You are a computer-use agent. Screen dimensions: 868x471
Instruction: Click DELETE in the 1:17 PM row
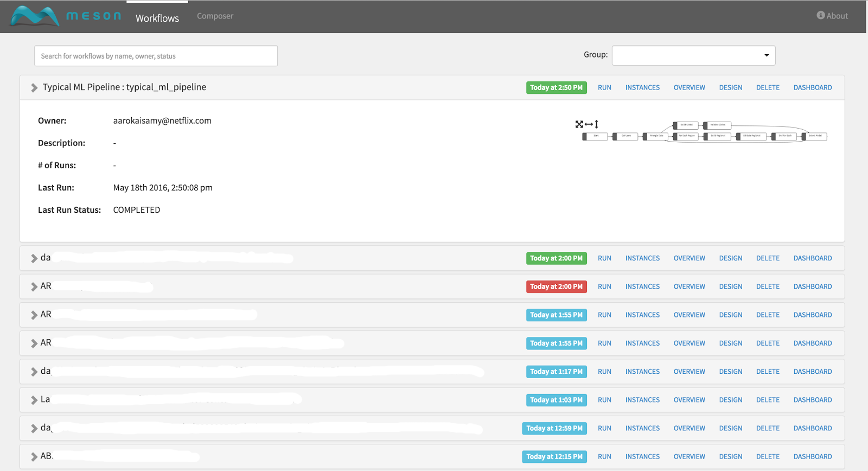pos(768,372)
